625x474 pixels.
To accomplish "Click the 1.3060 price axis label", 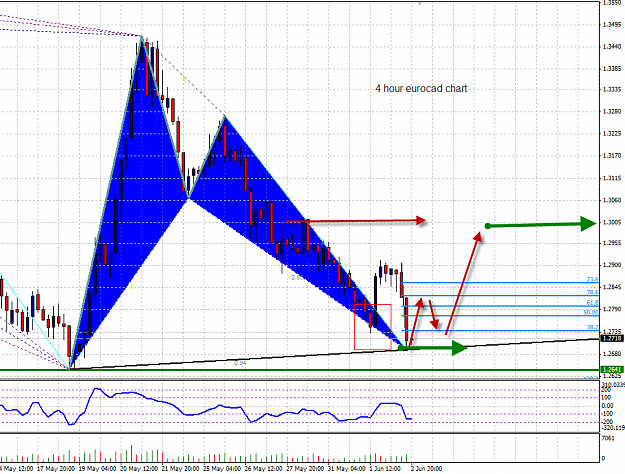I will (612, 200).
